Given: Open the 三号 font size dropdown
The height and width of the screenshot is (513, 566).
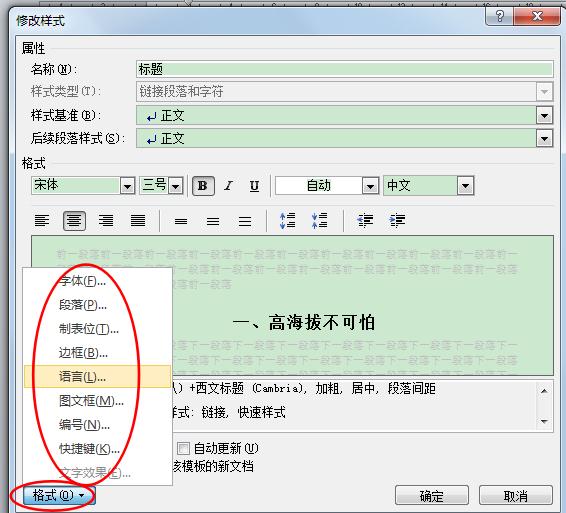Looking at the screenshot, I should click(x=176, y=186).
